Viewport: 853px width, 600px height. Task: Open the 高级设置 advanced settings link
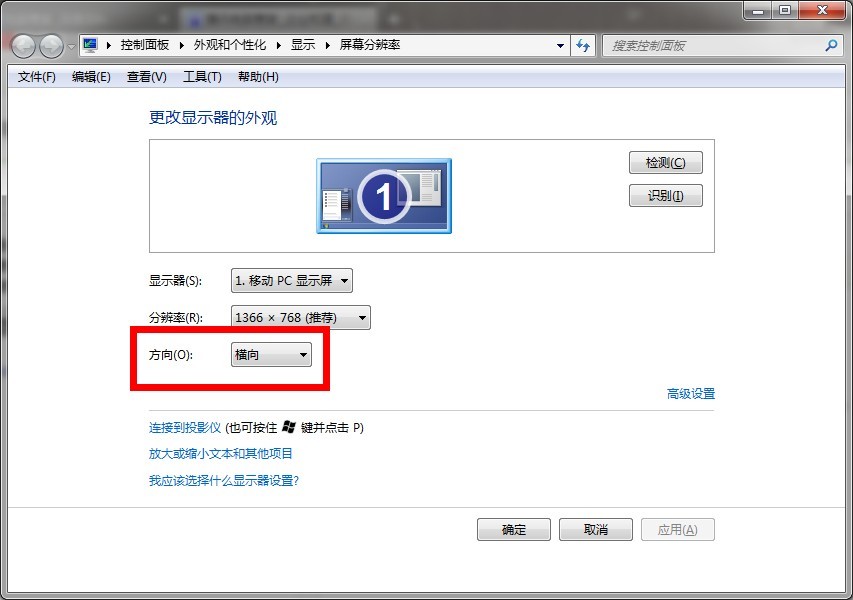tap(691, 394)
